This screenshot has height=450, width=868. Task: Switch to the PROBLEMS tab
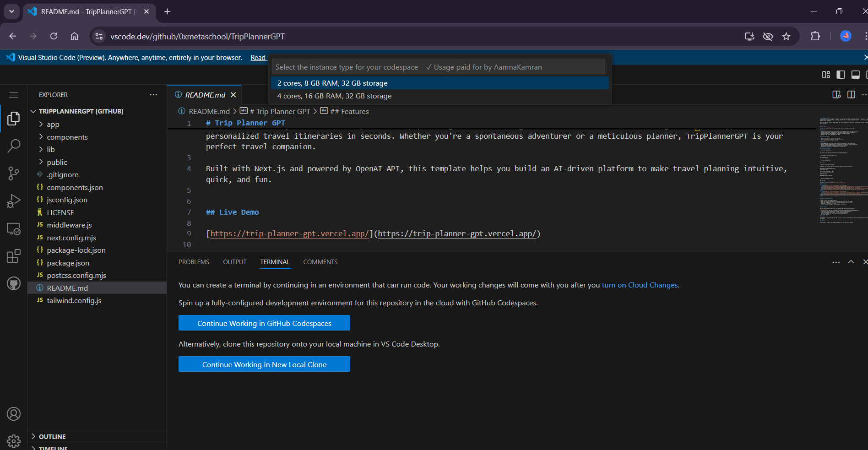(x=194, y=262)
